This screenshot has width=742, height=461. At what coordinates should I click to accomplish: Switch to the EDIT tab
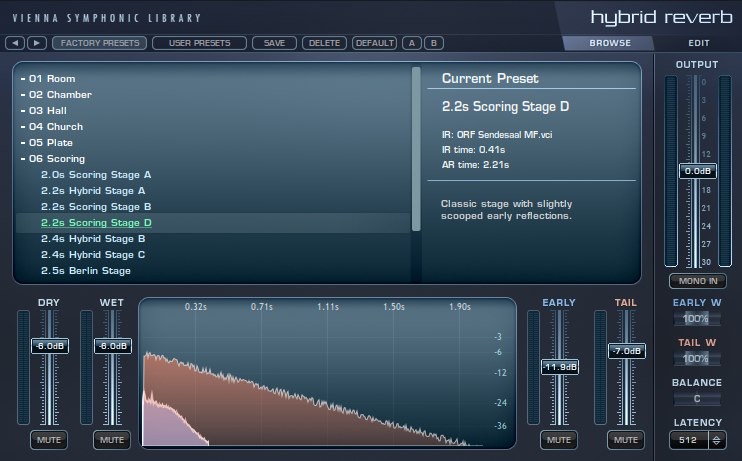click(698, 43)
